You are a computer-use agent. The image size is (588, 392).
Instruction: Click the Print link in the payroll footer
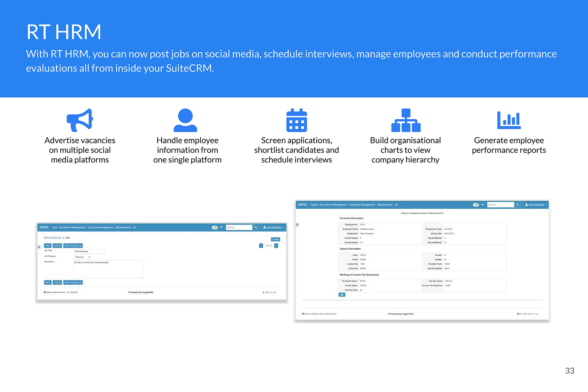pos(521,314)
